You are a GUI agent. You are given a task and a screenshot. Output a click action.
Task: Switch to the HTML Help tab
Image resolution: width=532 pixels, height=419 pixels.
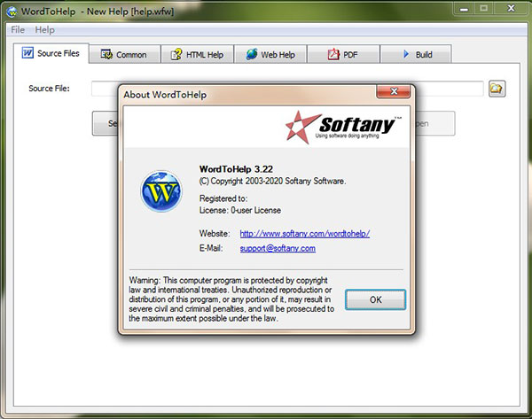[x=198, y=55]
